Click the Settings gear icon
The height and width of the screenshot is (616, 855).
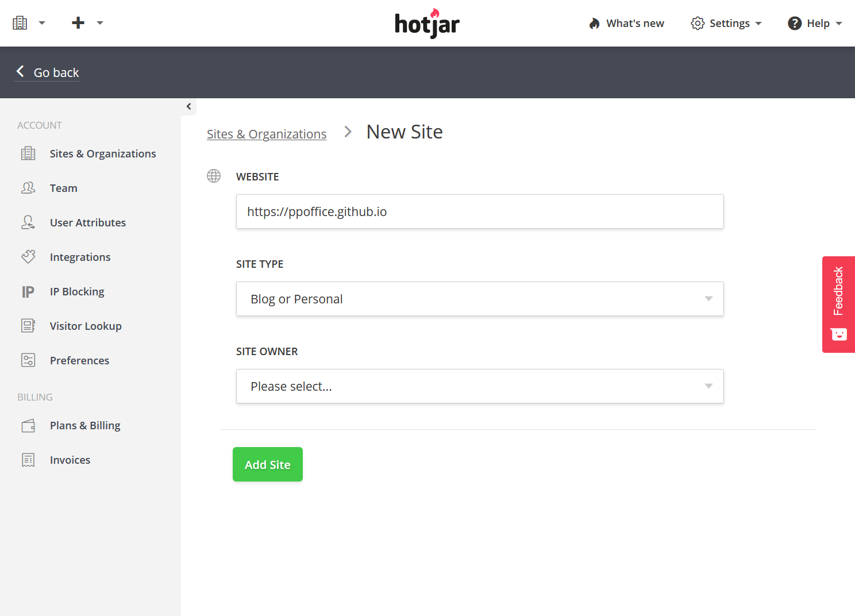click(x=698, y=24)
